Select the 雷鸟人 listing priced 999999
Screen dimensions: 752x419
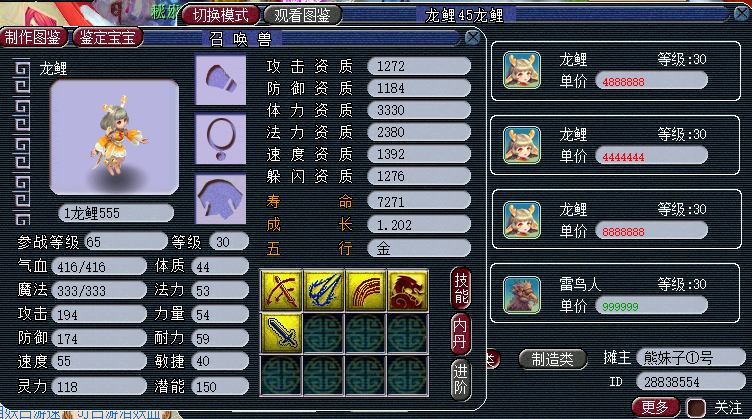click(615, 293)
